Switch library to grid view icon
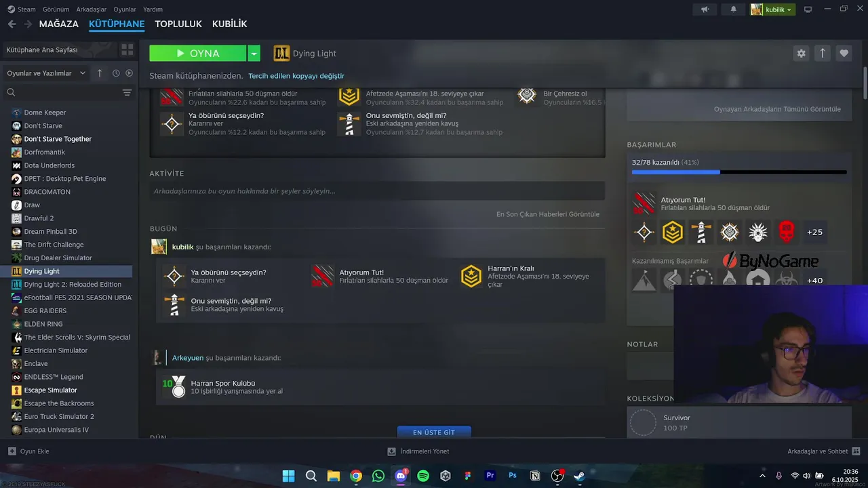The width and height of the screenshot is (868, 488). coord(127,49)
